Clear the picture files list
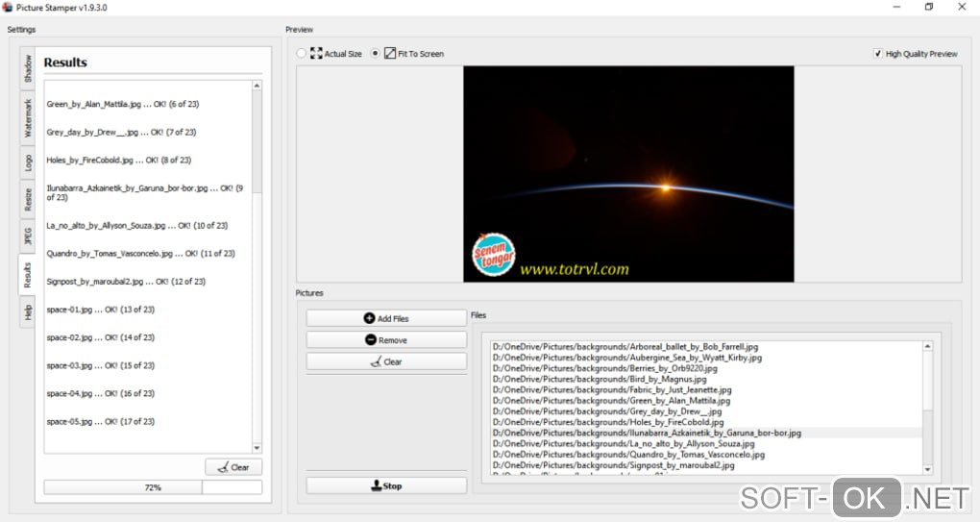Image resolution: width=980 pixels, height=522 pixels. coord(386,362)
